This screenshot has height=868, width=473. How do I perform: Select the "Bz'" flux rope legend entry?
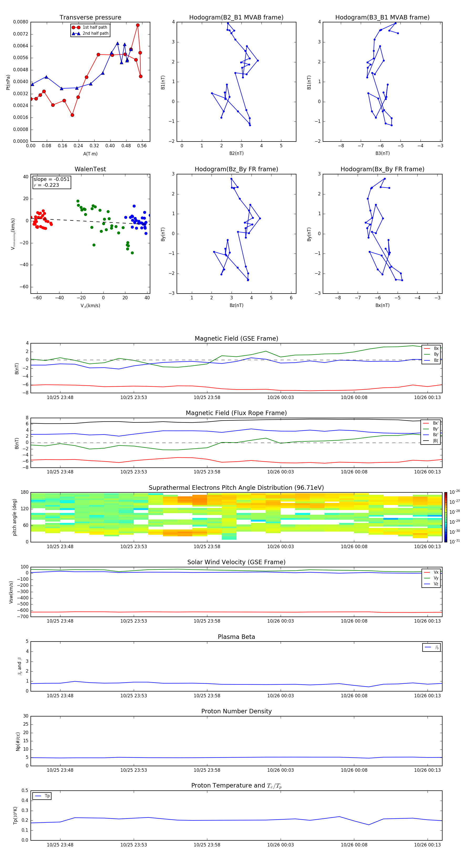point(431,435)
